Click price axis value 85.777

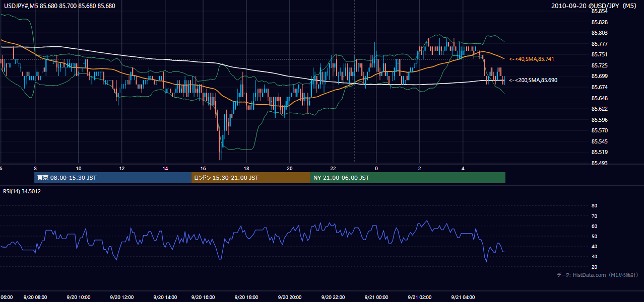(599, 44)
